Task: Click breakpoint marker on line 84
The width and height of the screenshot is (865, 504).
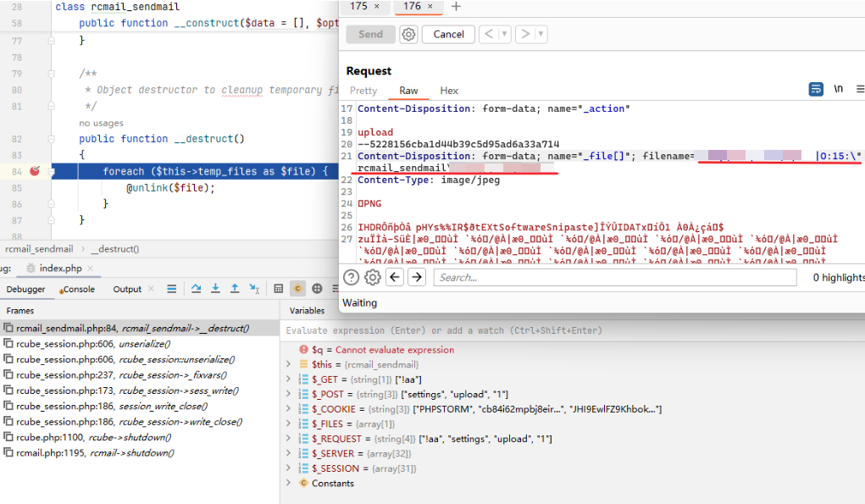Action: [x=34, y=171]
